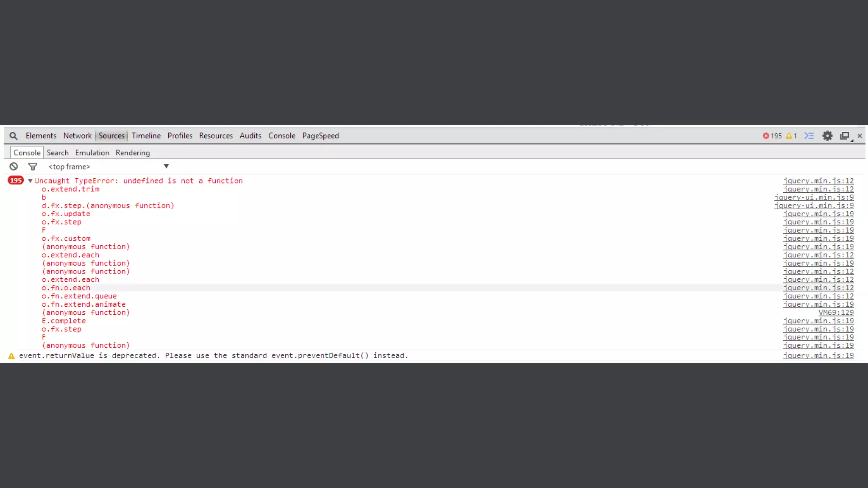
Task: Switch to the Elements panel tab
Action: click(41, 136)
